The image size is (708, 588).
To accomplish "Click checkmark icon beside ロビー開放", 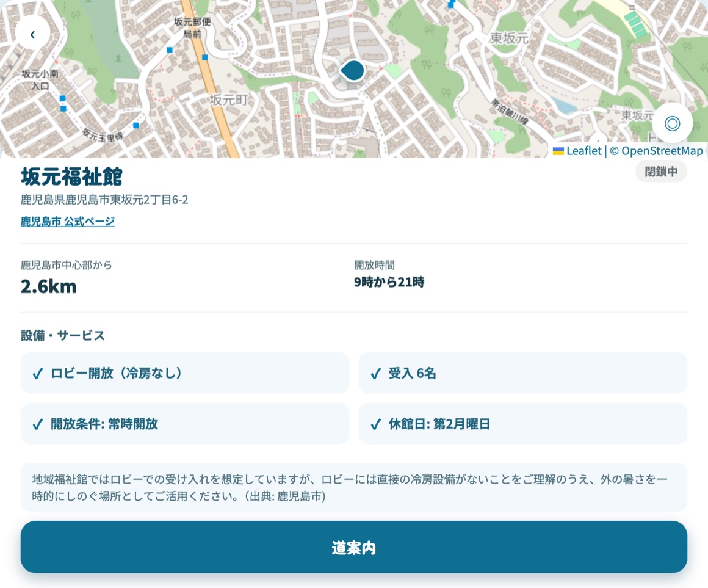I will 38,374.
